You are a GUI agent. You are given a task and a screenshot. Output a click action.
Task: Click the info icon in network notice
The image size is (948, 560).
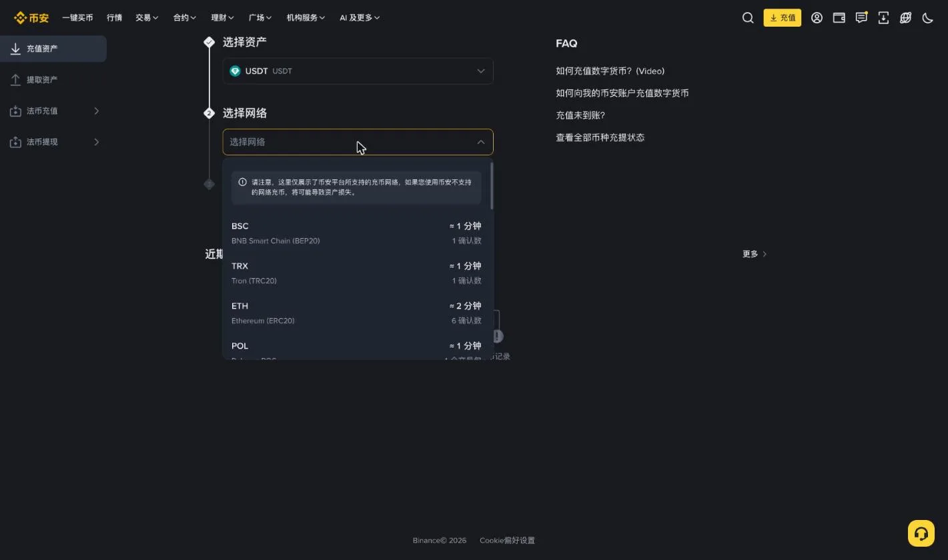[242, 182]
